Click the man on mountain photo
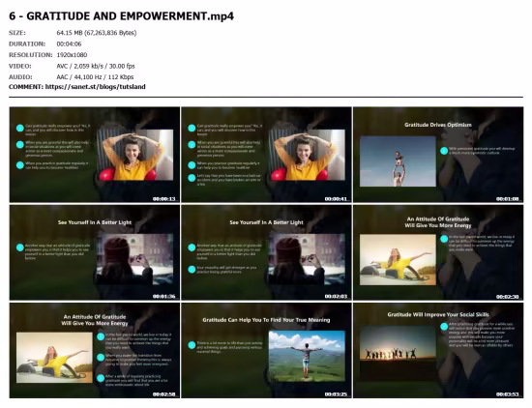Screen dimensions: 532x408 pos(307,356)
